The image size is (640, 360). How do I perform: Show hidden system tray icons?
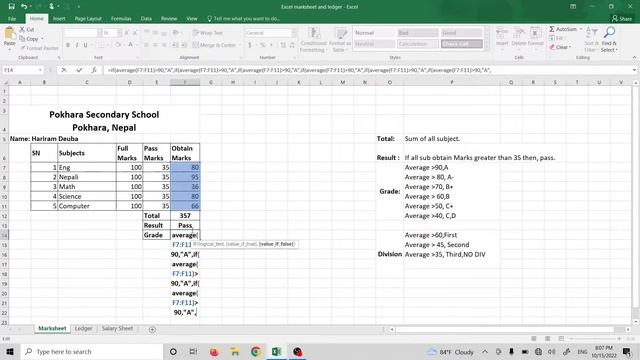point(484,351)
